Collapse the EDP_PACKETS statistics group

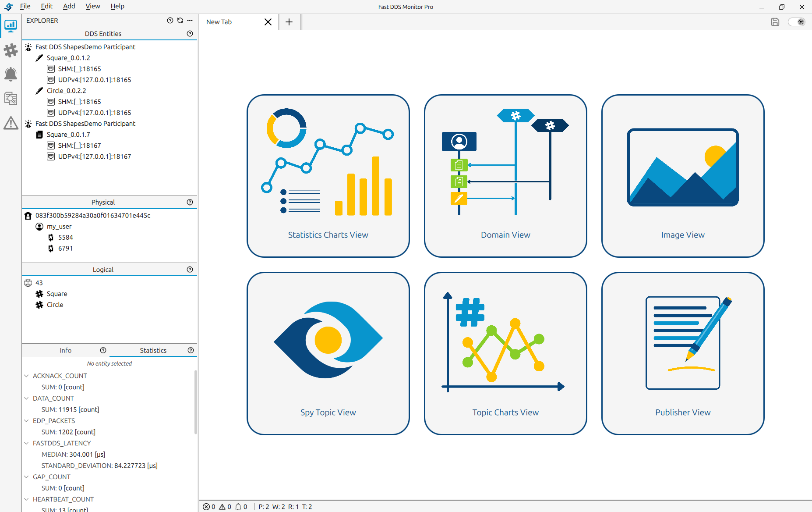point(26,421)
